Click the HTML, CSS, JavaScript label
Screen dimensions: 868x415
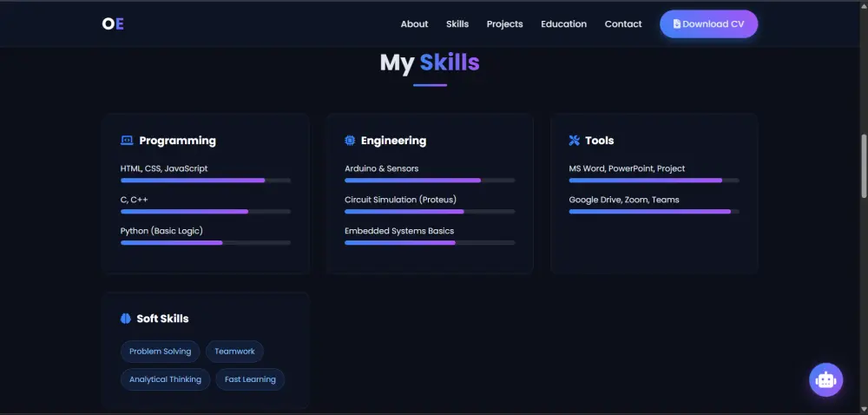(x=164, y=168)
